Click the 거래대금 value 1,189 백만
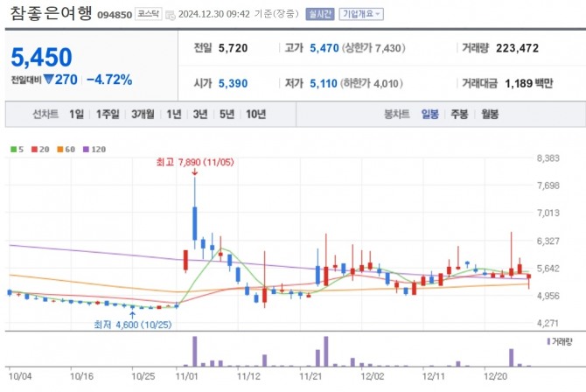This screenshot has width=586, height=392. pos(529,83)
